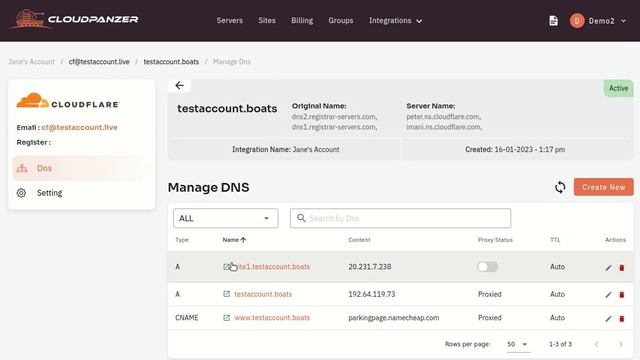Expand the Integrations menu
This screenshot has height=360, width=640.
point(395,20)
